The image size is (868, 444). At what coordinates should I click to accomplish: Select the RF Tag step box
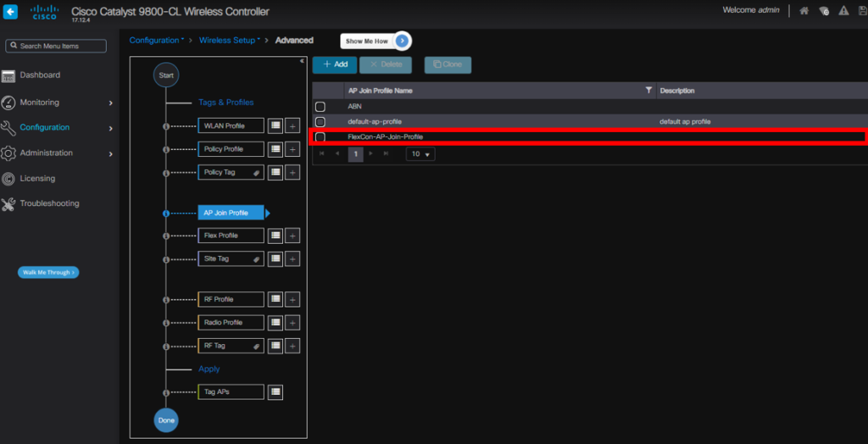231,346
